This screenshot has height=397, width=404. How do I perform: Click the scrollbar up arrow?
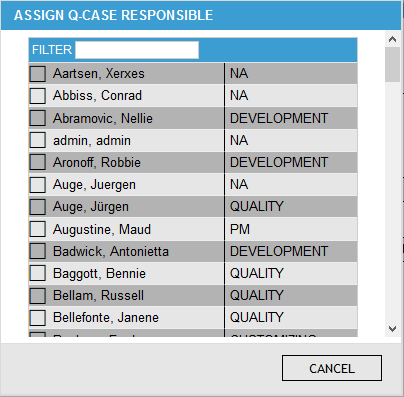(392, 39)
